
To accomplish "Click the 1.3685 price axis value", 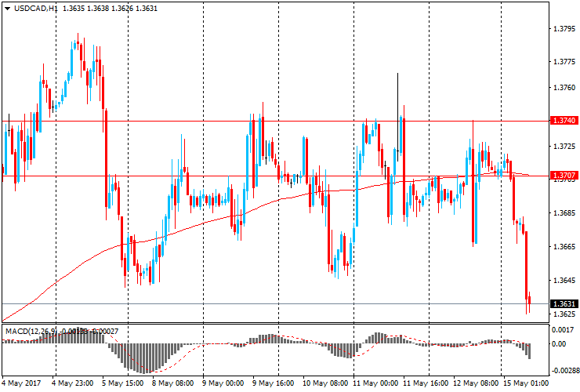I will (x=564, y=212).
